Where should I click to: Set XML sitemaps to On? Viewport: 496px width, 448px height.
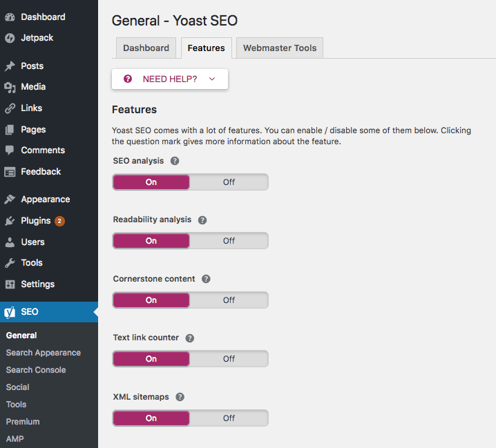tap(151, 418)
